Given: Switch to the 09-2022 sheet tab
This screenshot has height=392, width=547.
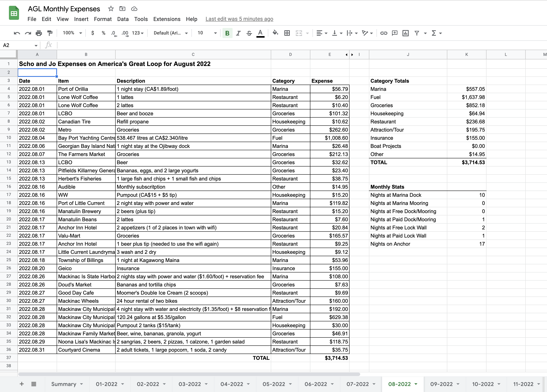Looking at the screenshot, I should [x=441, y=384].
